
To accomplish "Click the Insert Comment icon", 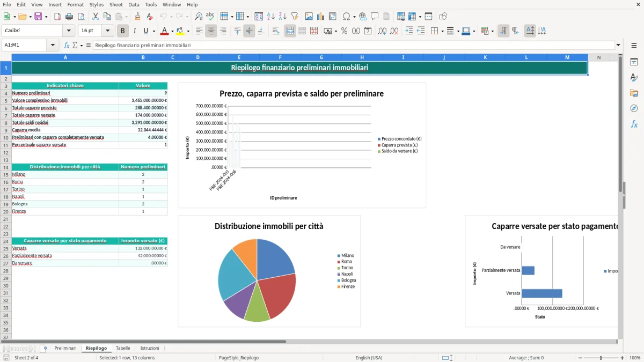I will point(375,17).
